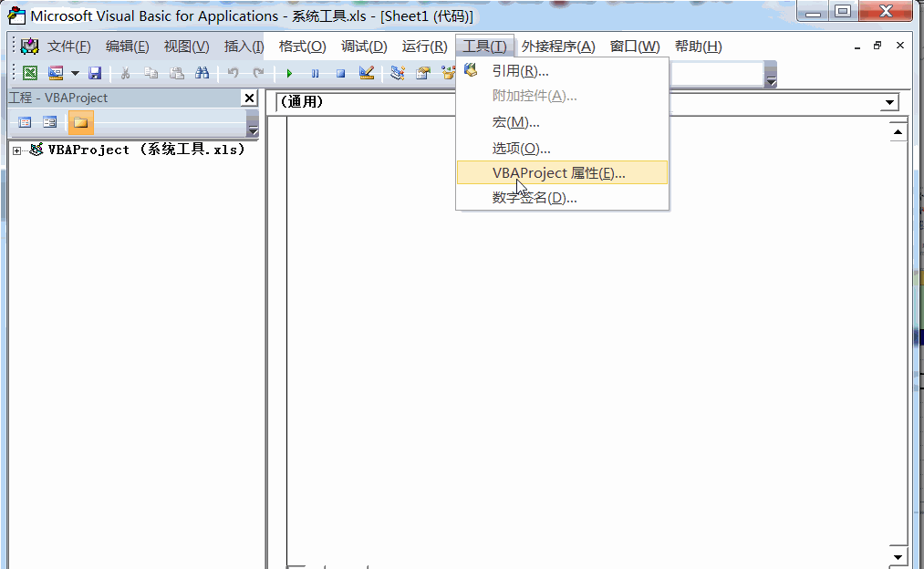Select VBAProject 属性(E)... menu entry

[562, 173]
